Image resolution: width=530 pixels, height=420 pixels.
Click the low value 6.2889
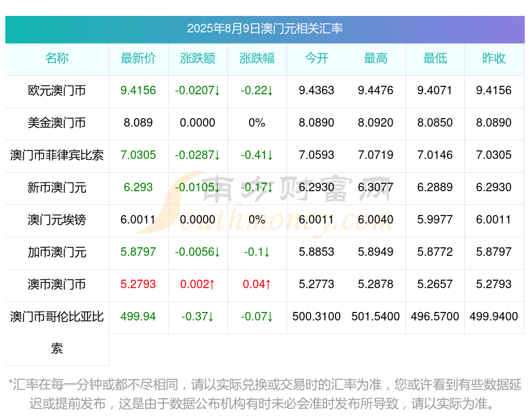[435, 187]
